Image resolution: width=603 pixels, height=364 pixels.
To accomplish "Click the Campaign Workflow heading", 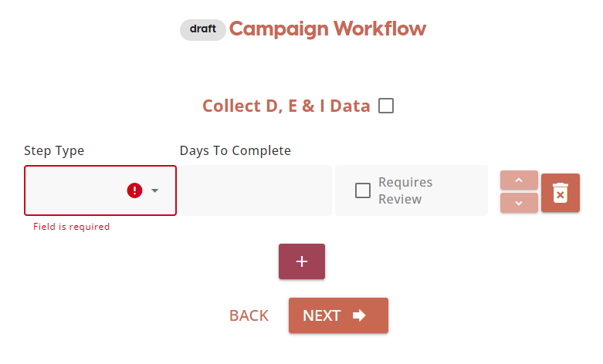I will (327, 29).
